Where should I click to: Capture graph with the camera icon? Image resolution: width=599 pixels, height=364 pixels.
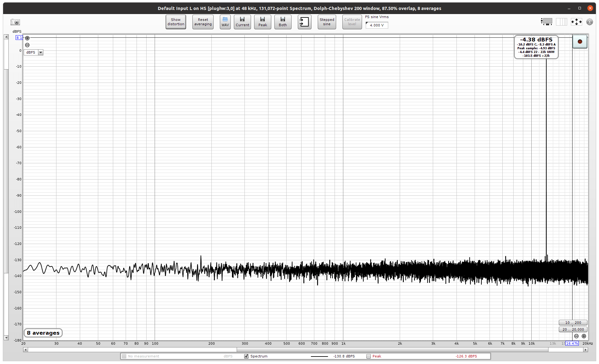click(x=15, y=22)
